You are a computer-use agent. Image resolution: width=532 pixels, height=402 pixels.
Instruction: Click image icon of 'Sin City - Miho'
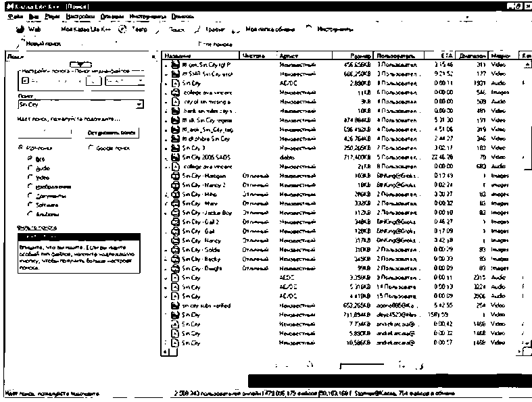click(175, 194)
